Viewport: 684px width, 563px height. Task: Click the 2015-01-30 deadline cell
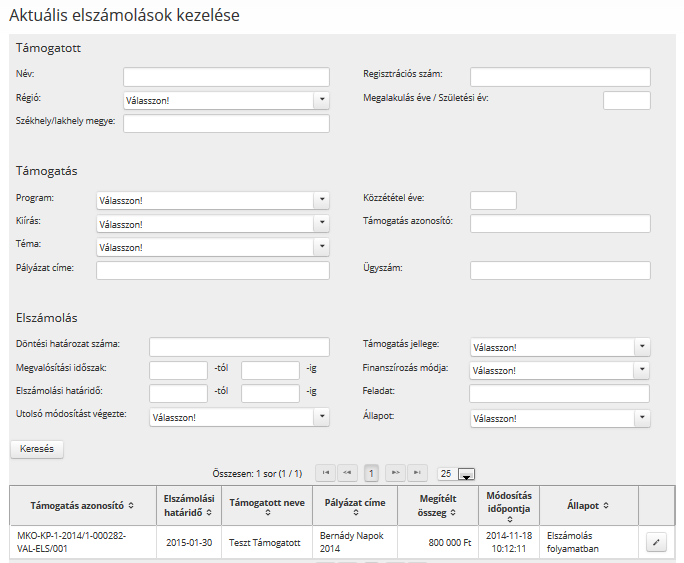pyautogui.click(x=189, y=542)
